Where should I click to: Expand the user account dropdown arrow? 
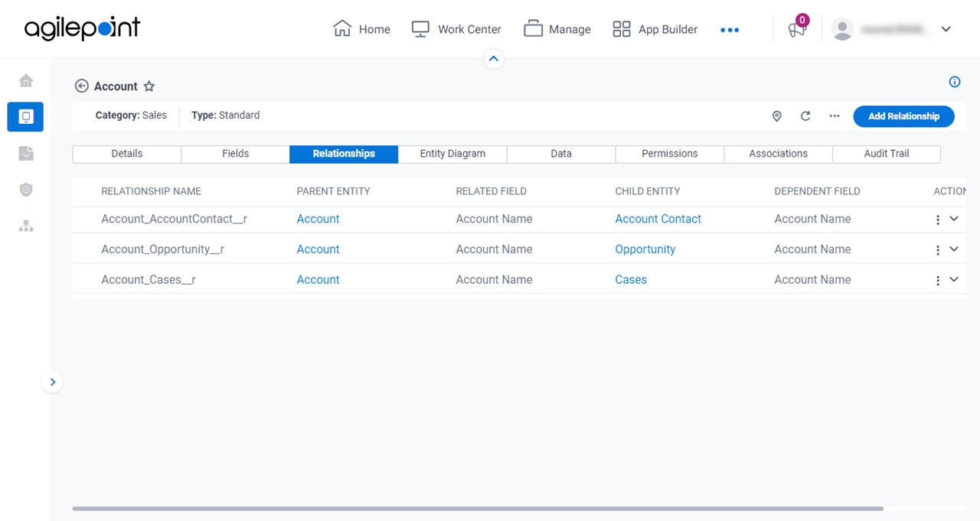946,29
